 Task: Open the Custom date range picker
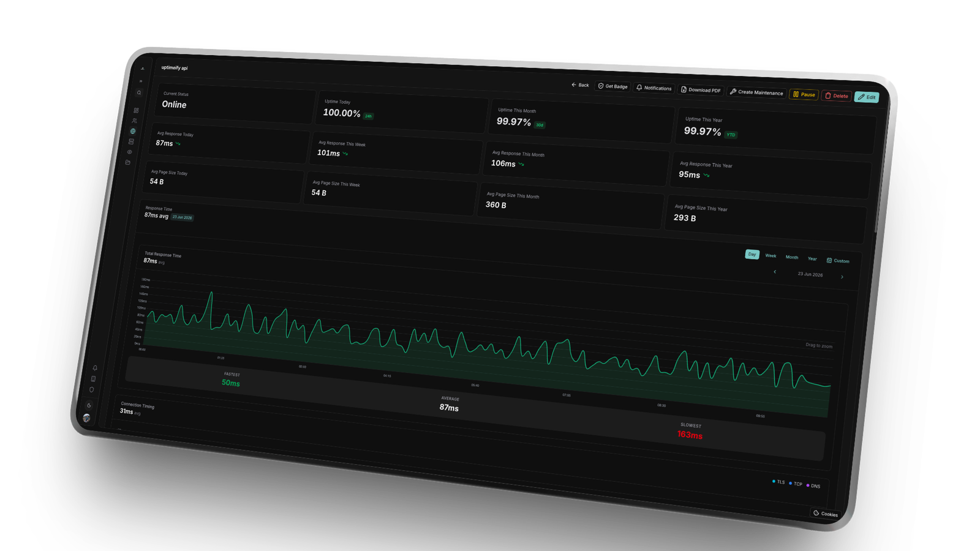coord(838,261)
